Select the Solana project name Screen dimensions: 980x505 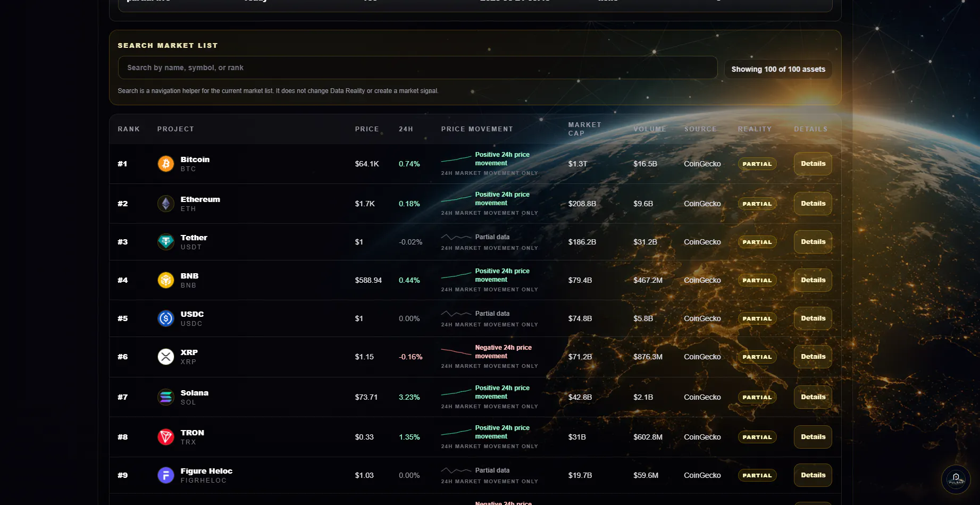coord(195,393)
